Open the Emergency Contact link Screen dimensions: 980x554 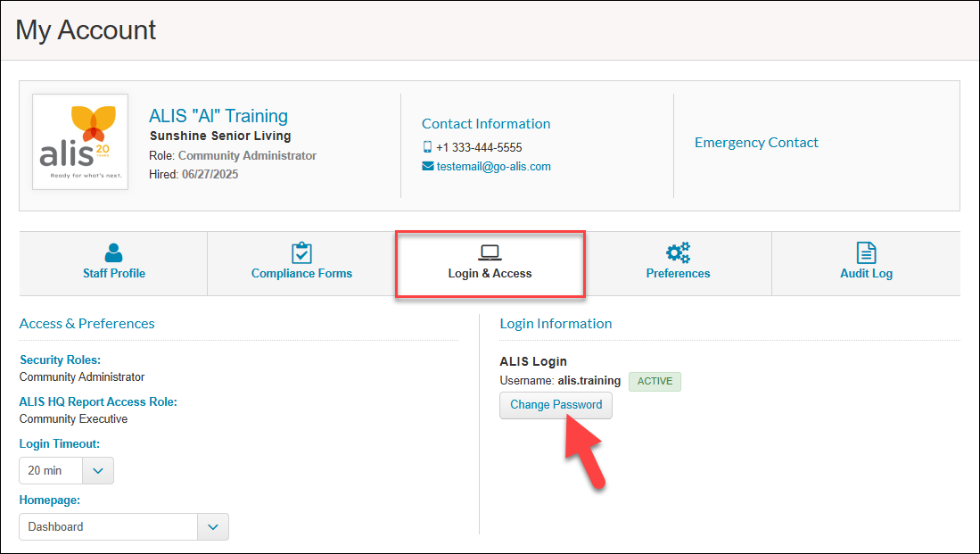(x=756, y=143)
